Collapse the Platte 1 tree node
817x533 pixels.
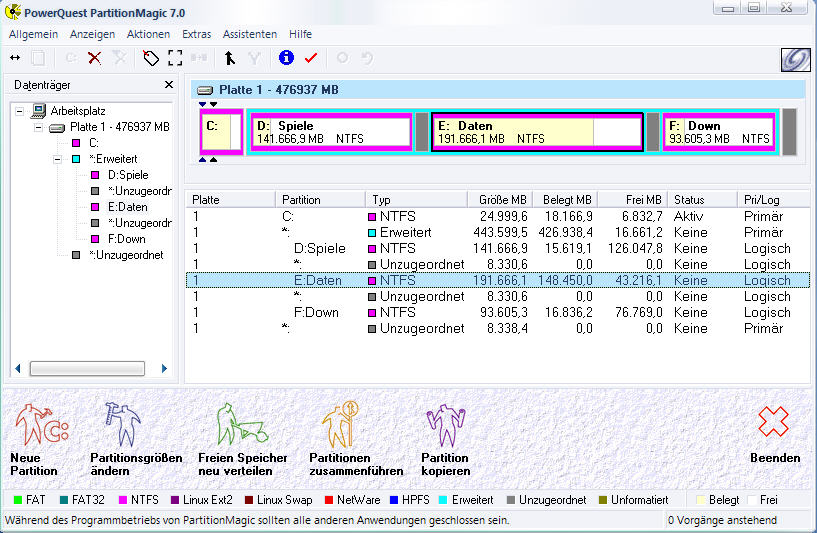[39, 127]
